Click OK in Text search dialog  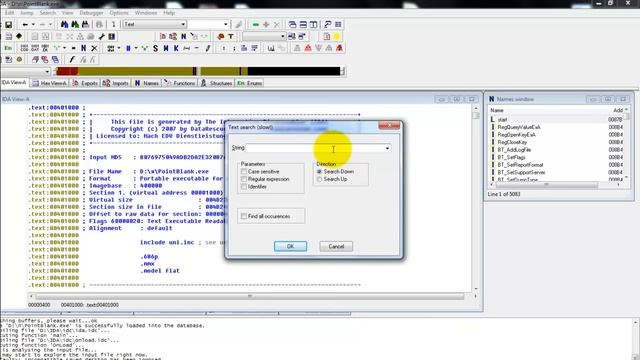tap(290, 246)
